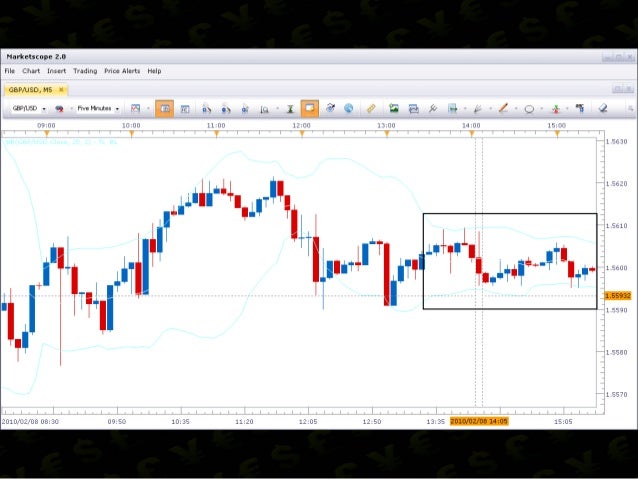Click the 12:05 time axis label

(x=308, y=422)
